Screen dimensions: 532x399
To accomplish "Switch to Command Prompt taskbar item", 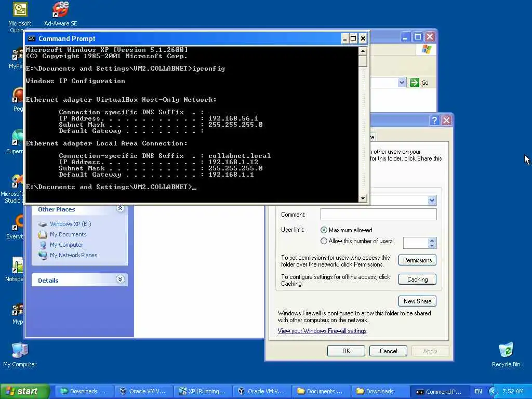I will (440, 392).
